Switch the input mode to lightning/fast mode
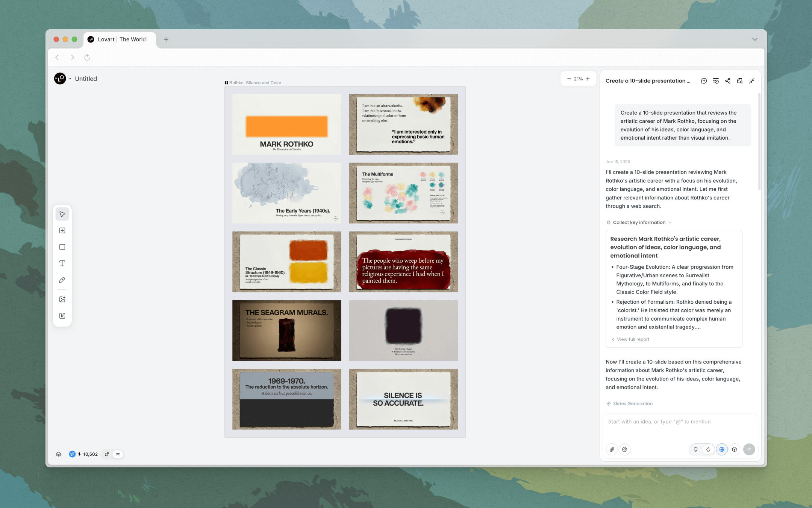The width and height of the screenshot is (812, 508). click(709, 449)
